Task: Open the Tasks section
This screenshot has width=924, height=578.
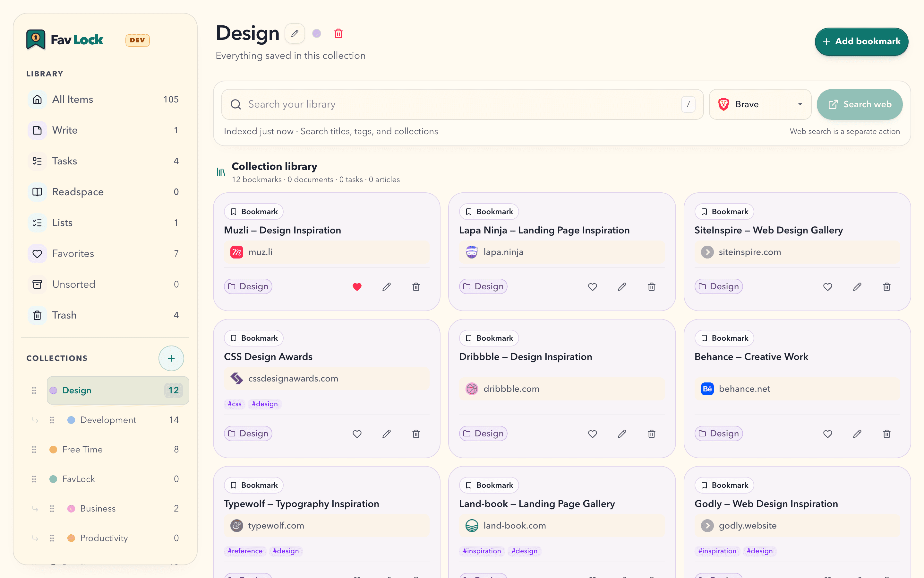Action: click(x=105, y=161)
